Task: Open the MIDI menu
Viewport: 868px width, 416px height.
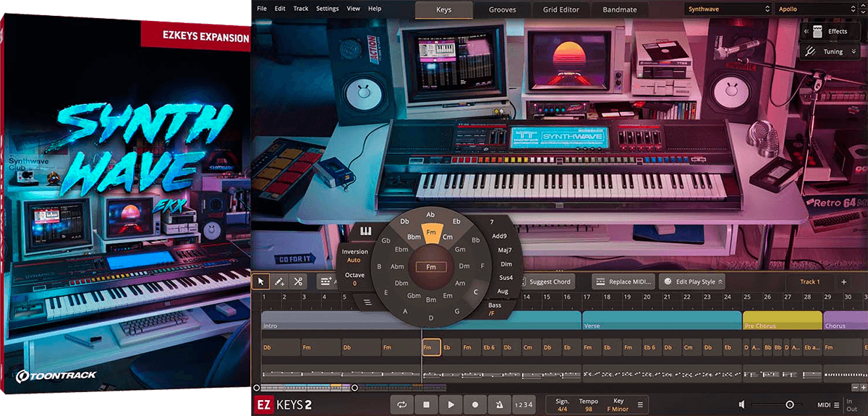Action: click(x=828, y=405)
